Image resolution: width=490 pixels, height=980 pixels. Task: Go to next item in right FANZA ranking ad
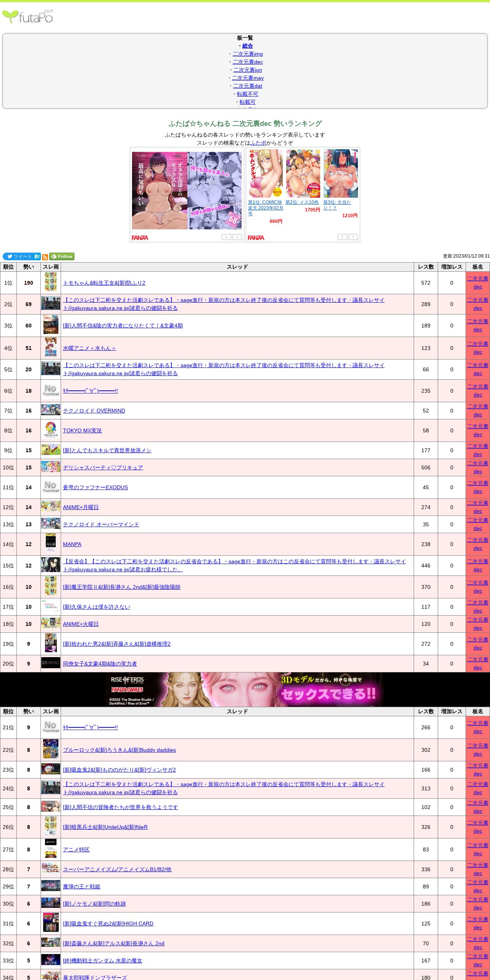[x=353, y=237]
